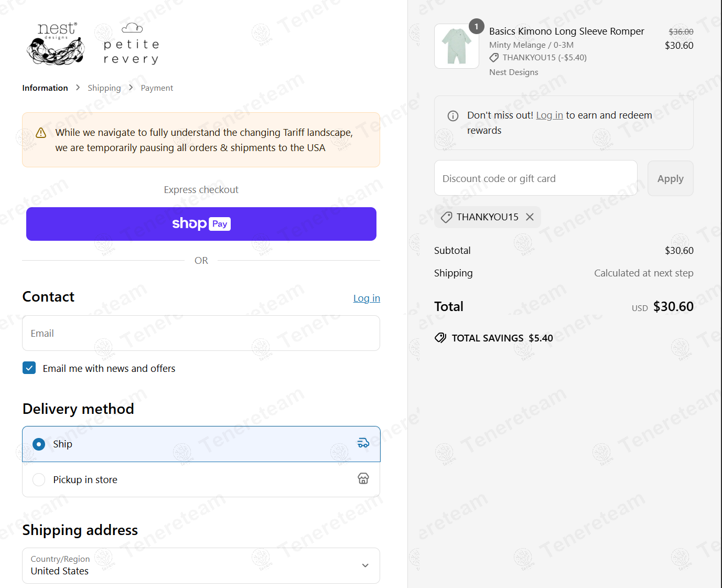Select the Ship delivery method
This screenshot has height=588, width=722.
coord(39,444)
